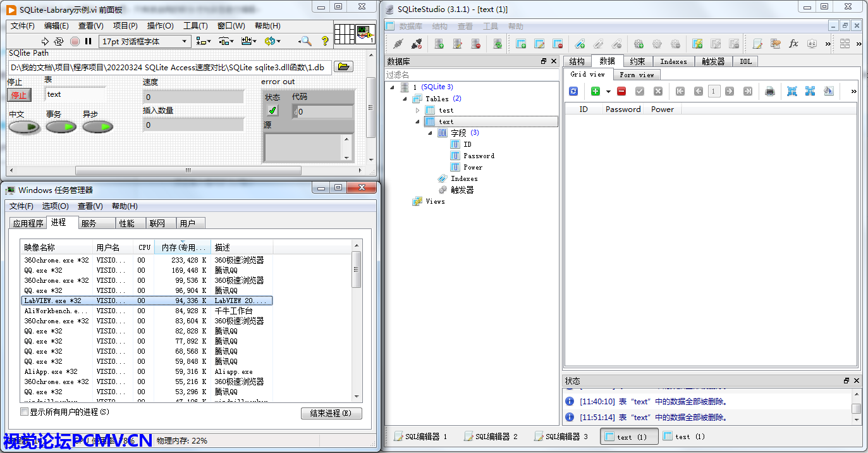The height and width of the screenshot is (453, 868).
Task: Delete selected row with red minus
Action: 621,91
